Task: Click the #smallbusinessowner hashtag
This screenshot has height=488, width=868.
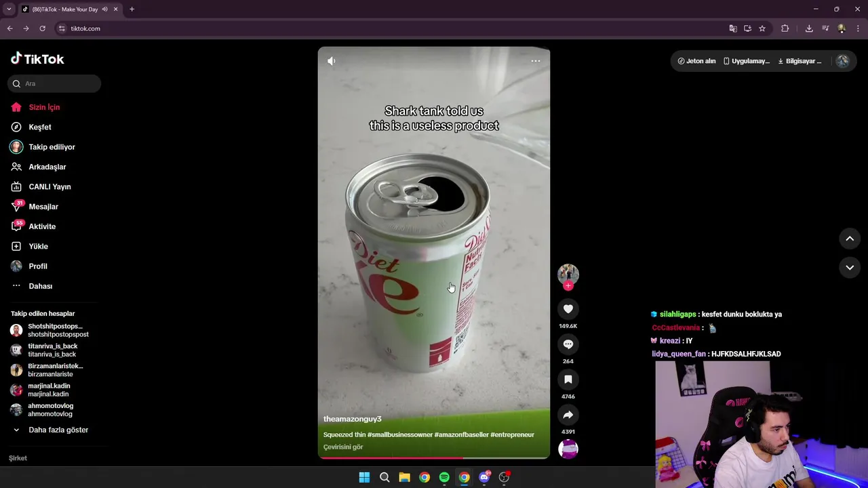Action: click(400, 434)
